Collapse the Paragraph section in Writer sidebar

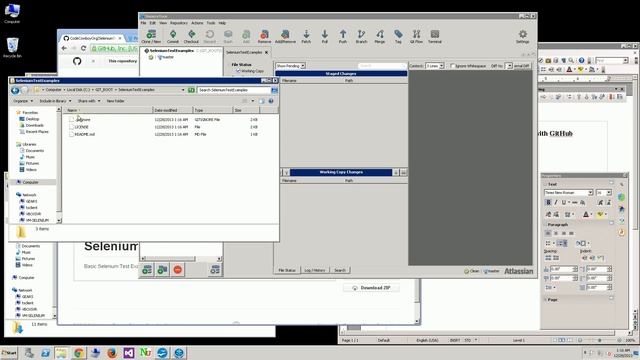tap(545, 225)
